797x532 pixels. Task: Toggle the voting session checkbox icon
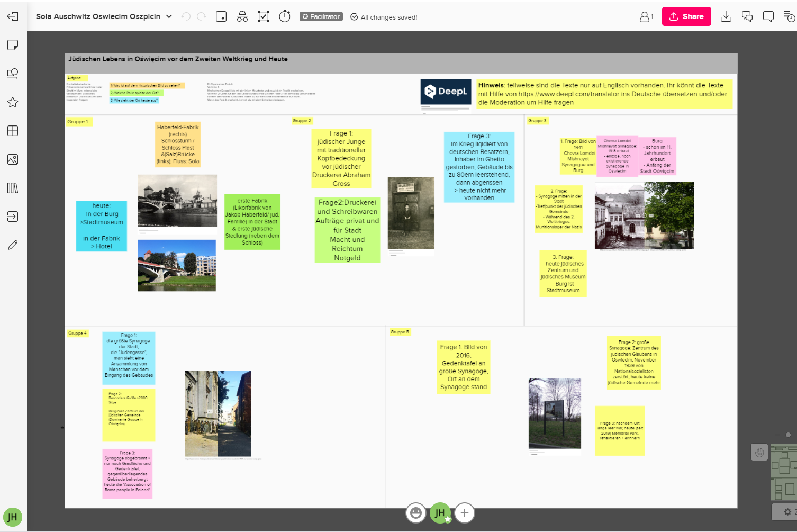(264, 16)
